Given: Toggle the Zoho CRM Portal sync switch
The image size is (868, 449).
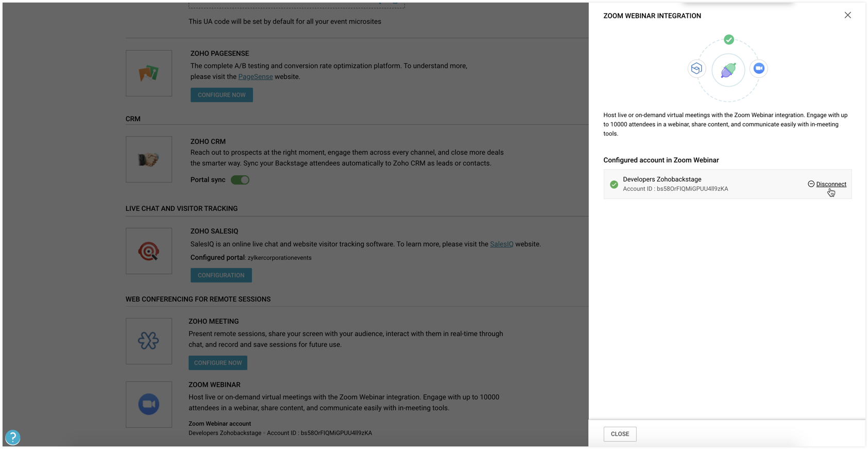Looking at the screenshot, I should click(x=240, y=180).
